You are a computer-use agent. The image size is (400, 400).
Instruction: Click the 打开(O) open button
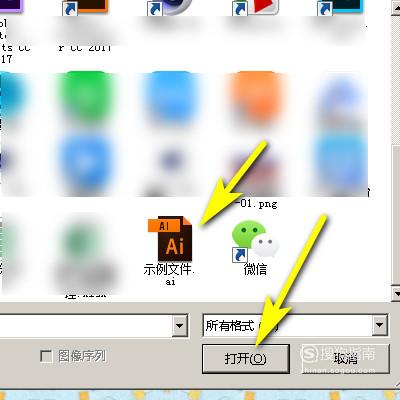tap(246, 359)
